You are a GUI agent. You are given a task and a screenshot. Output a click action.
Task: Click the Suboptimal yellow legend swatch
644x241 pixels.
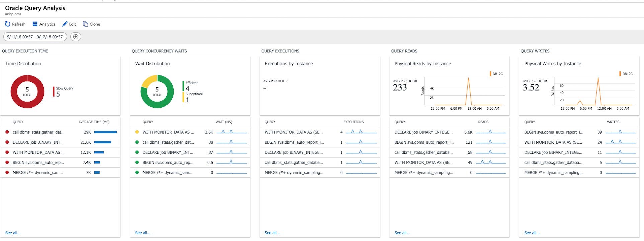coord(183,97)
